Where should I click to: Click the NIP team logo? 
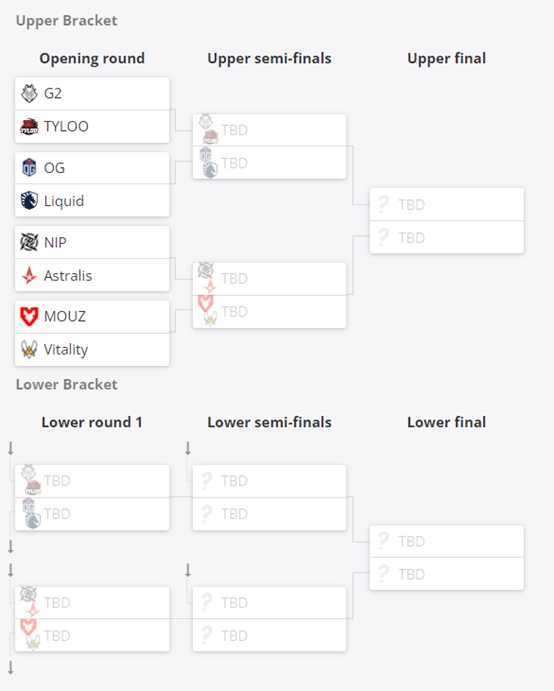point(29,242)
